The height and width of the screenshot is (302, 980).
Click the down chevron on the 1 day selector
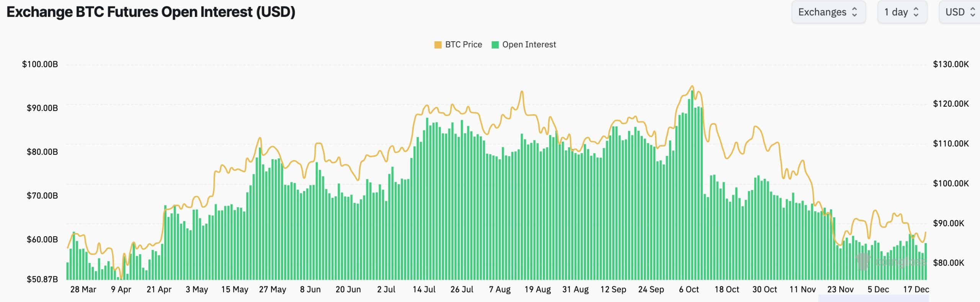click(916, 15)
